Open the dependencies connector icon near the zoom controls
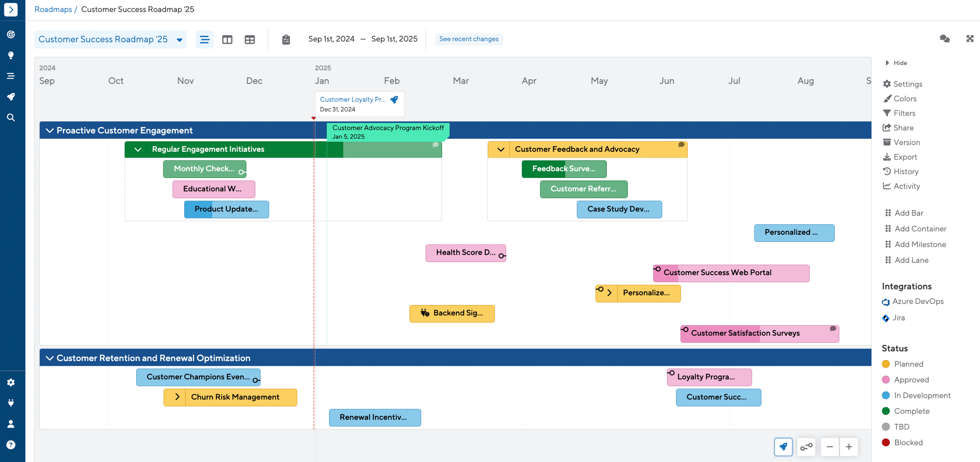 tap(806, 446)
